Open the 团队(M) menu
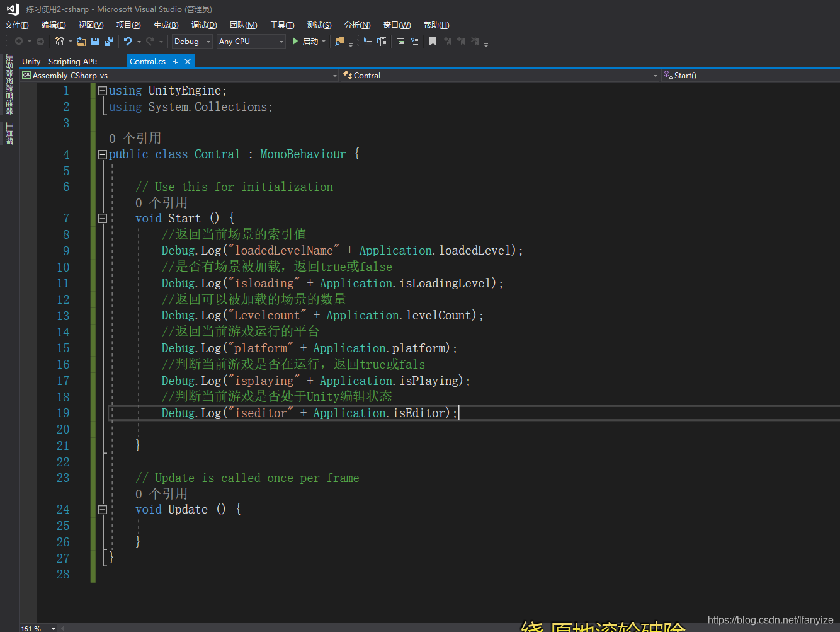 click(x=244, y=25)
